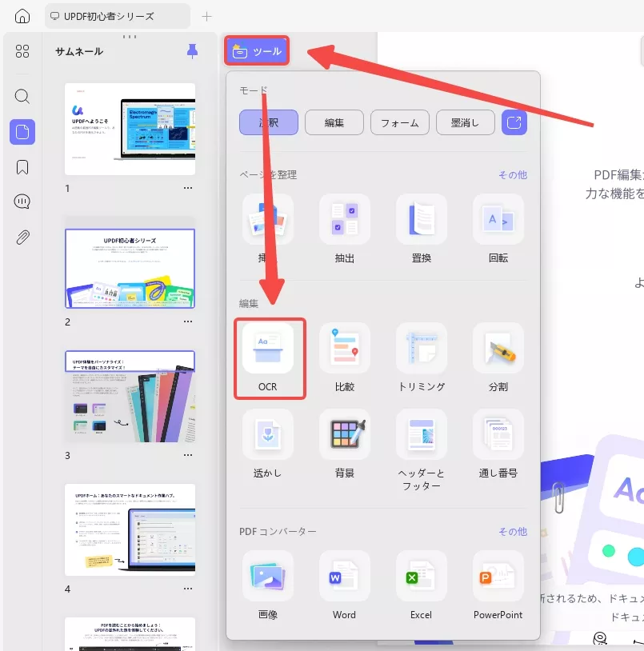The width and height of the screenshot is (644, 651).
Task: Choose the 挿入 insert page tool
Action: pyautogui.click(x=268, y=229)
